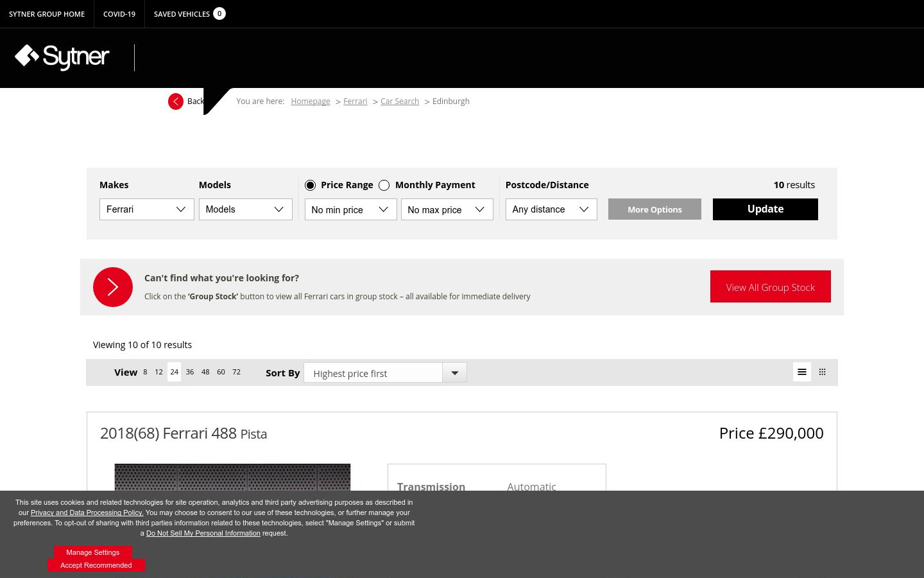924x578 pixels.
Task: Click the Edinburgh breadcrumb text
Action: pyautogui.click(x=451, y=101)
